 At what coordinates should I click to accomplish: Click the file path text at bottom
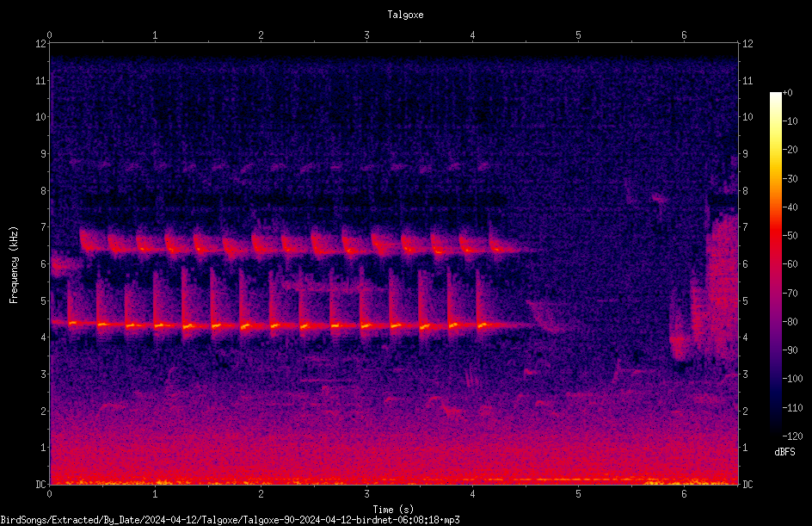[230, 520]
